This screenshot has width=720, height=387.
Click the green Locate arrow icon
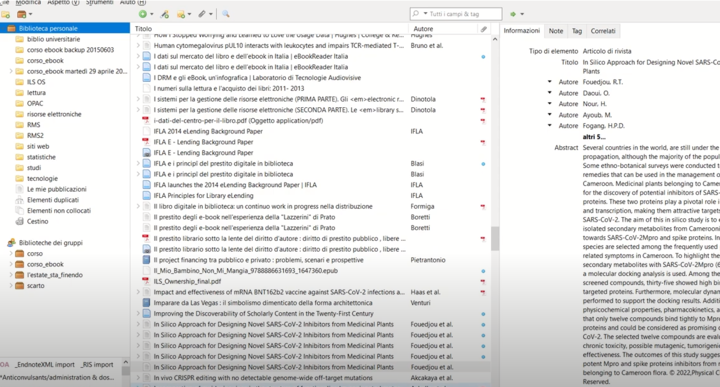513,14
